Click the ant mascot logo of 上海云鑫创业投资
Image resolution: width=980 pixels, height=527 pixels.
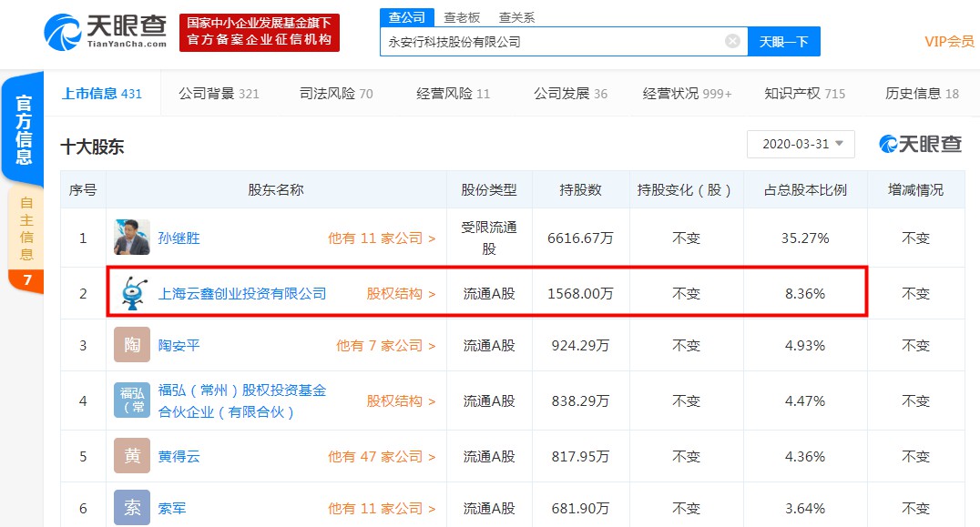(133, 293)
